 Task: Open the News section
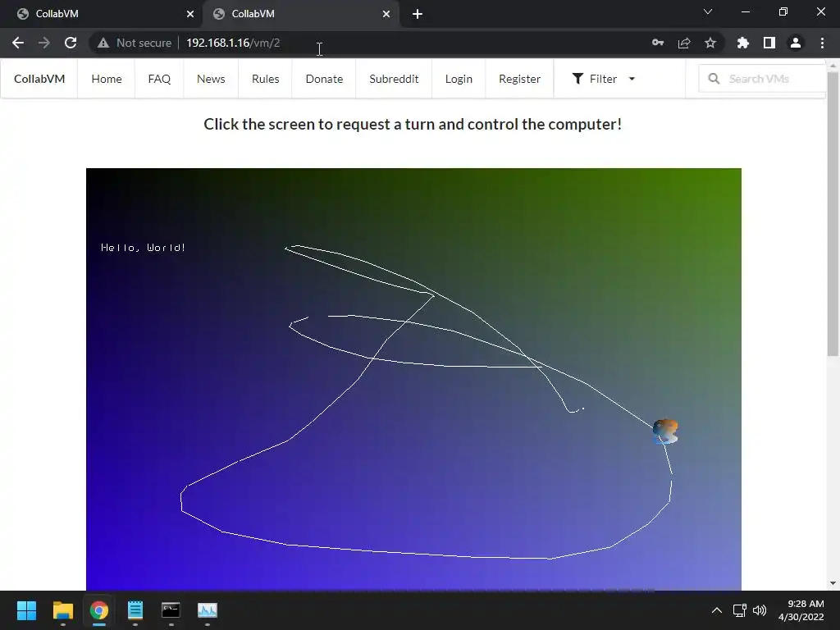pyautogui.click(x=211, y=79)
